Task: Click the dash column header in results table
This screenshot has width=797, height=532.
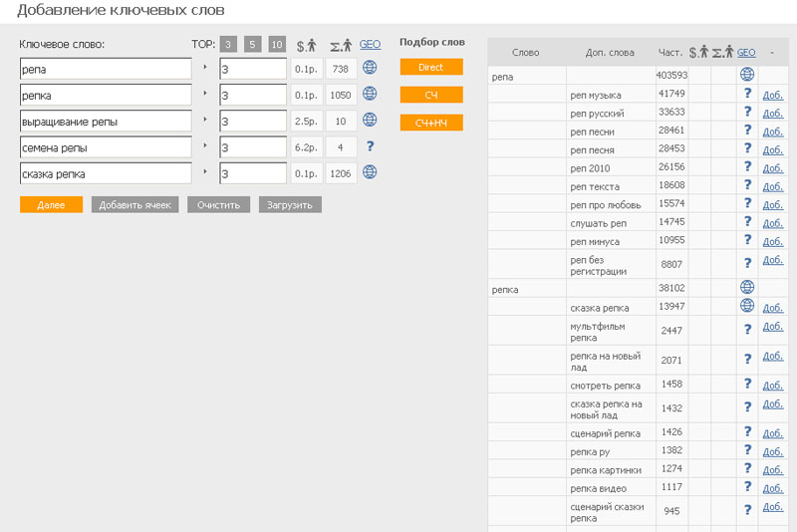Action: 772,53
